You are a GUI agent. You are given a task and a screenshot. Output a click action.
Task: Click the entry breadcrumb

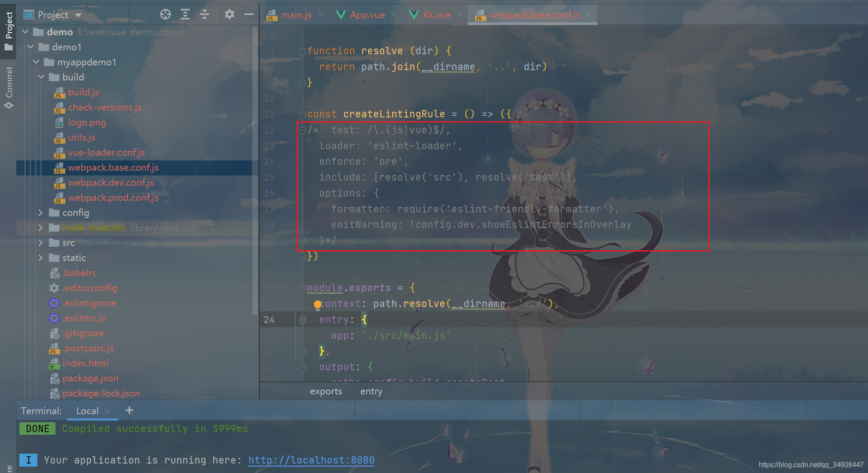pyautogui.click(x=371, y=391)
